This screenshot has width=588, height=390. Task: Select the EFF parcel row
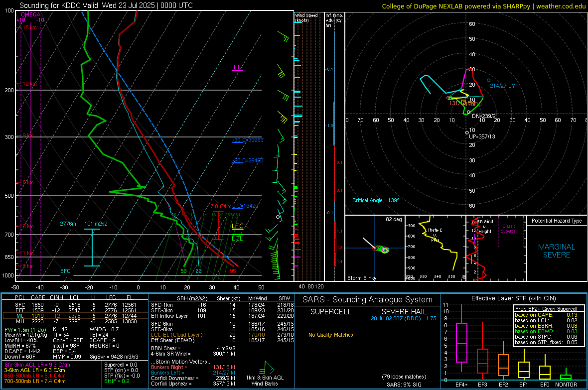pyautogui.click(x=75, y=310)
